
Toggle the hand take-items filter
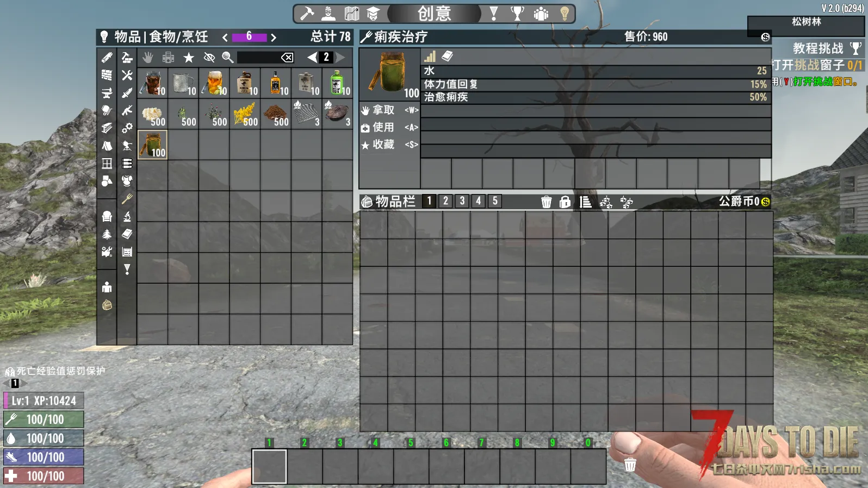[148, 57]
